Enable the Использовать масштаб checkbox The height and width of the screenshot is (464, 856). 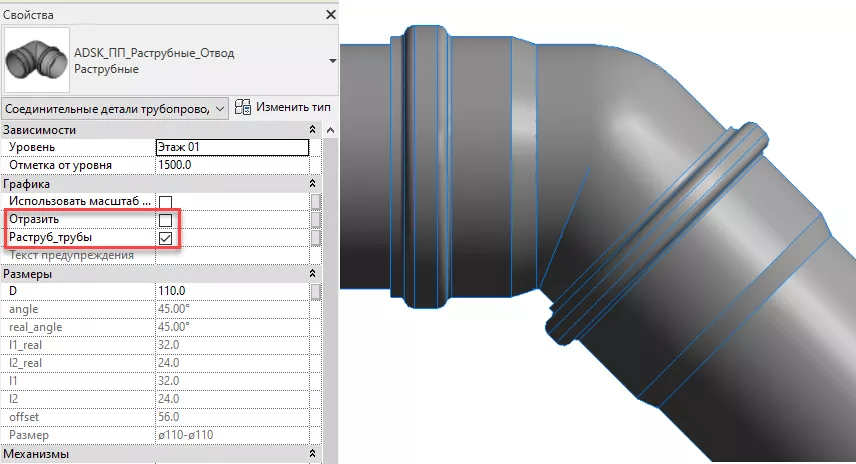[x=166, y=202]
